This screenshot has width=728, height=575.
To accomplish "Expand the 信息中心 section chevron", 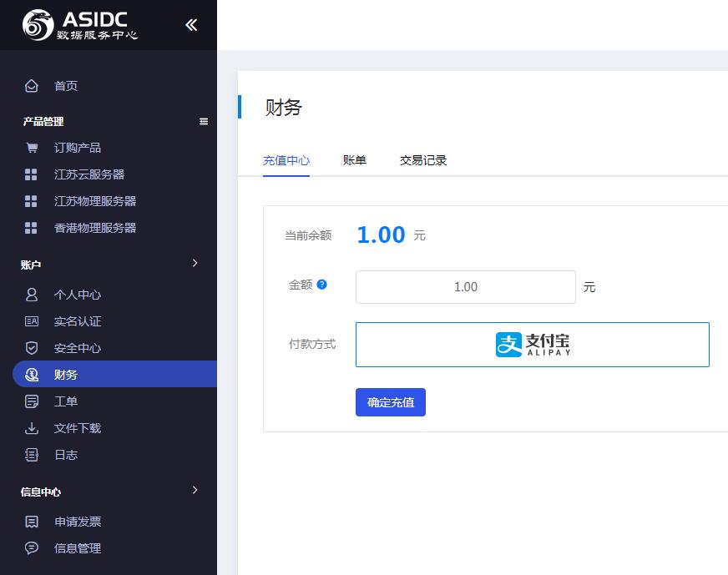I will click(195, 490).
